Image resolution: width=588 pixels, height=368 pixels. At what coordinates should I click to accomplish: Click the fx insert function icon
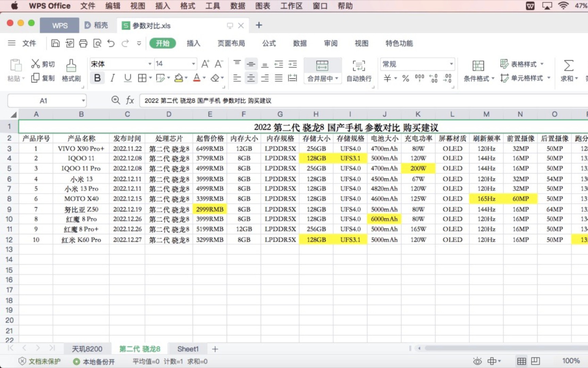coord(130,100)
